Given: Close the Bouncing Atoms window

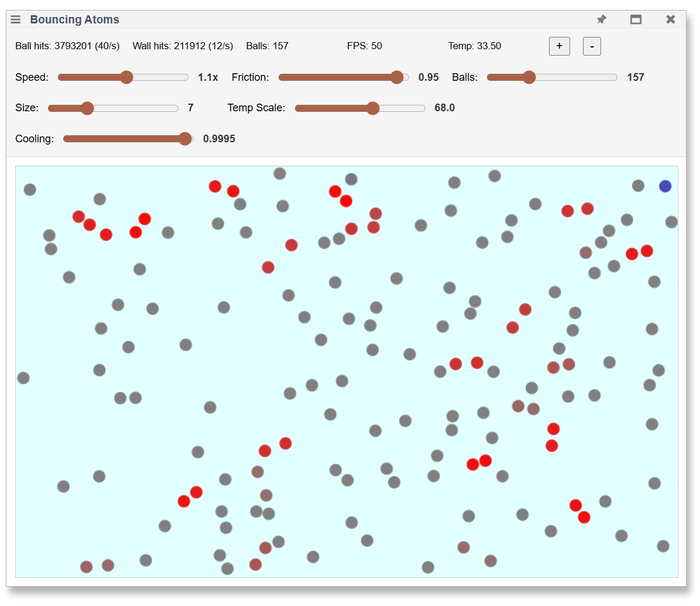Looking at the screenshot, I should [671, 19].
